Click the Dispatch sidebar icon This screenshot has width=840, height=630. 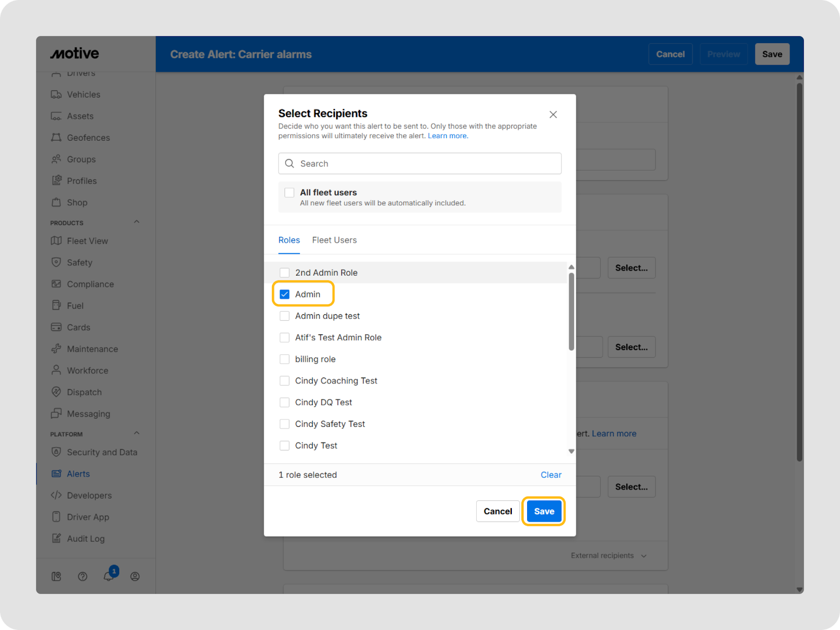56,392
